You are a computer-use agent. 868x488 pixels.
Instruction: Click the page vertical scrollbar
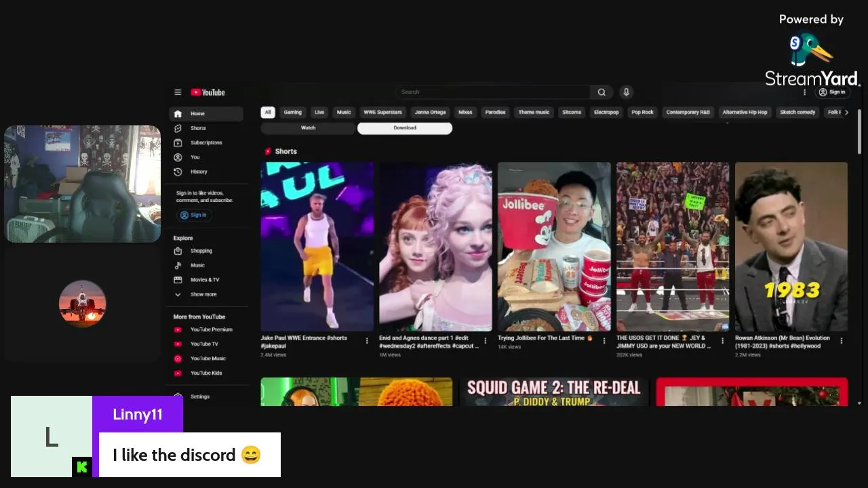click(859, 132)
